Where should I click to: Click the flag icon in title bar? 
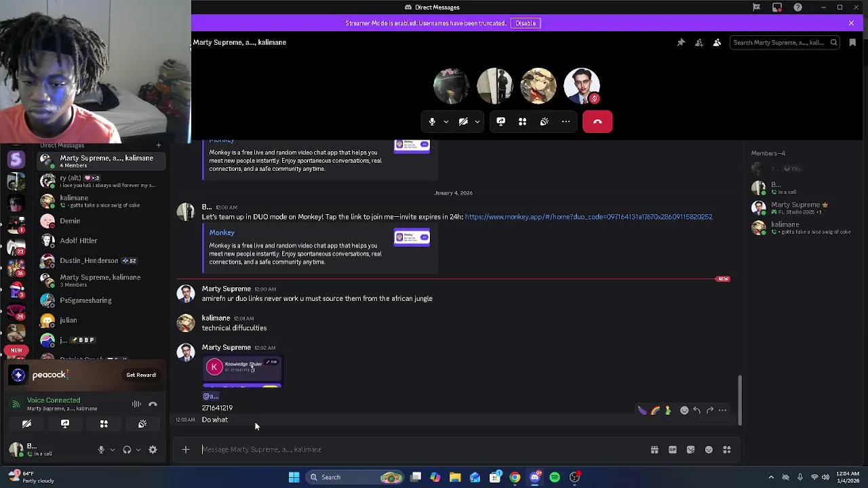point(756,7)
